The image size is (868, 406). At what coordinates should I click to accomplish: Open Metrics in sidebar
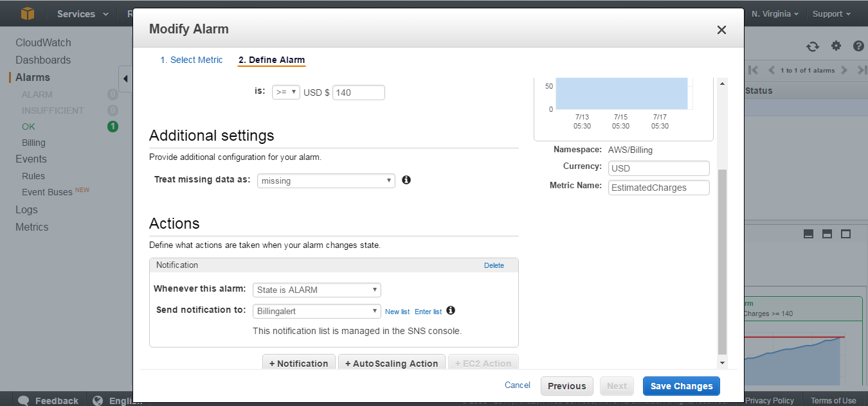click(x=32, y=227)
